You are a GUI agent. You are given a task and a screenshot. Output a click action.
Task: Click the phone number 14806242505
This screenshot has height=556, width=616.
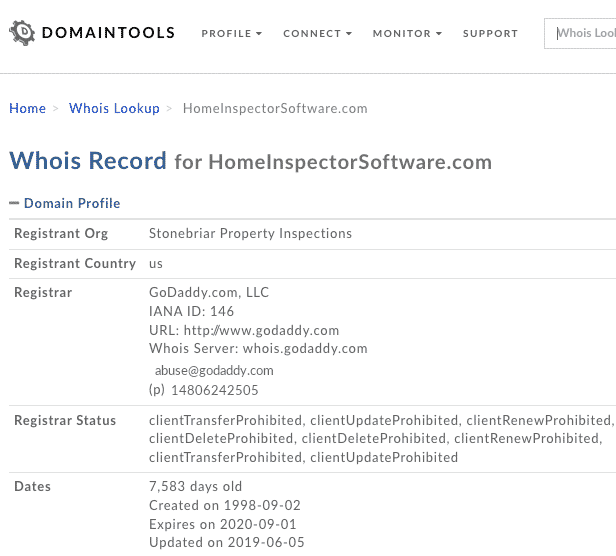pyautogui.click(x=215, y=390)
